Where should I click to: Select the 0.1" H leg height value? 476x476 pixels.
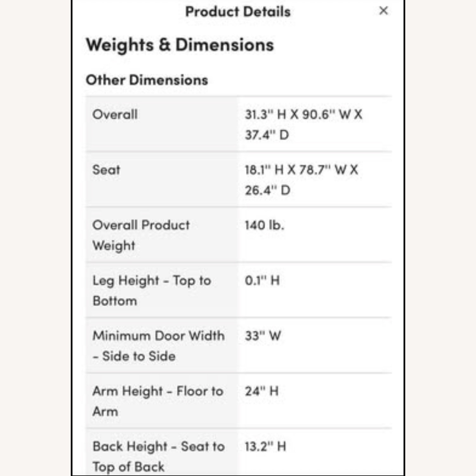[x=262, y=281]
